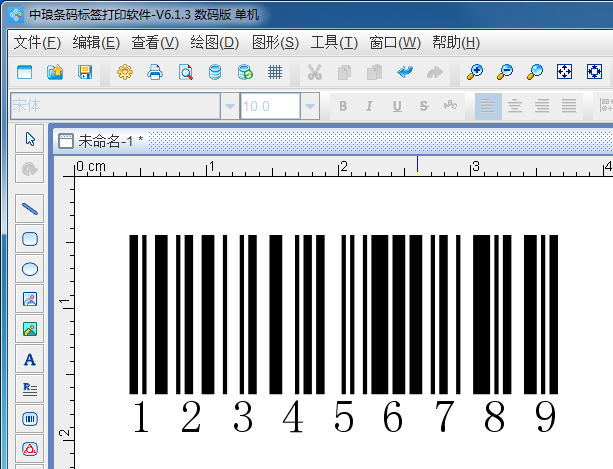The height and width of the screenshot is (469, 613).
Task: Open the 工具(T) menu
Action: click(x=334, y=43)
